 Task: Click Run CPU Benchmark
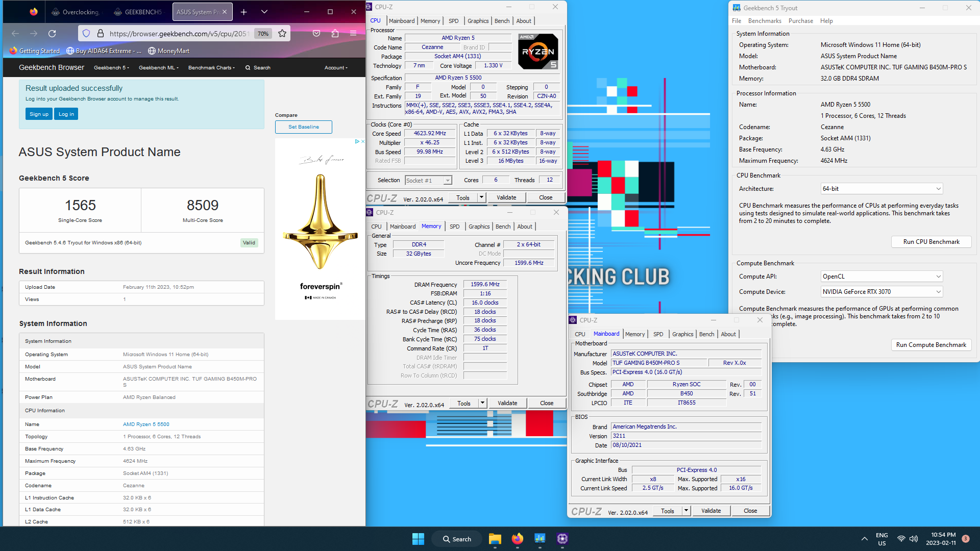point(931,242)
